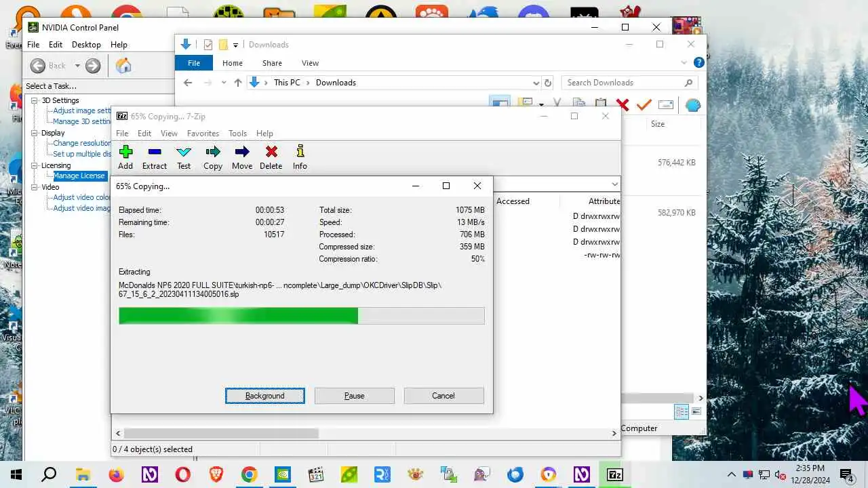The width and height of the screenshot is (868, 488).
Task: Open the Back history dropdown in NVIDIA panel
Action: (x=77, y=66)
